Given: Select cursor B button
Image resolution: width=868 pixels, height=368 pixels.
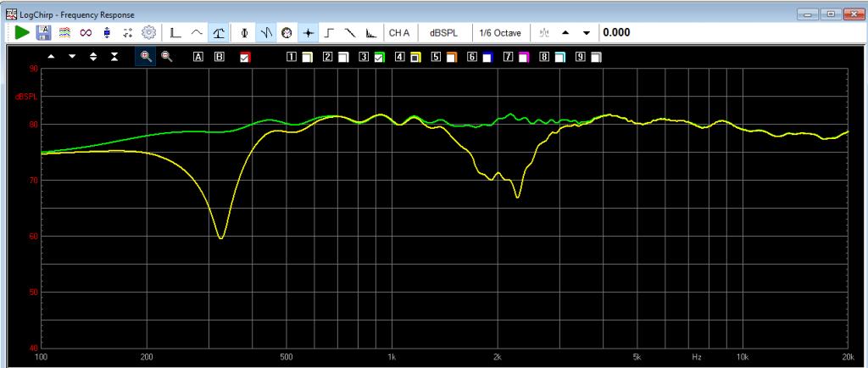Looking at the screenshot, I should [x=220, y=57].
